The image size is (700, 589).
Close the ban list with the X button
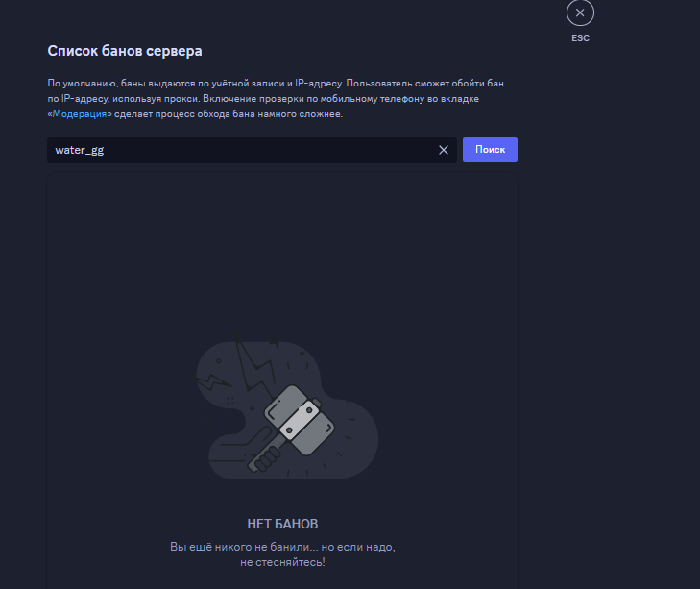point(580,12)
